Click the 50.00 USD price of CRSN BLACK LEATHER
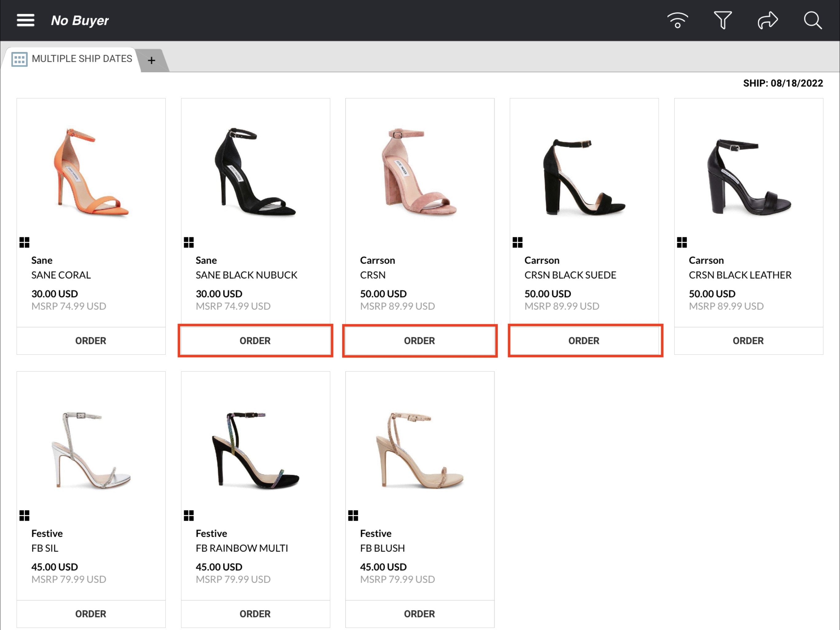Image resolution: width=840 pixels, height=630 pixels. (712, 294)
